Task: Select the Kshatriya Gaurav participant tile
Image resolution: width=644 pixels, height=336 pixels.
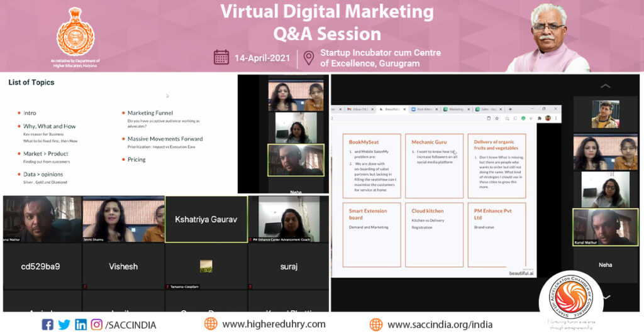Action: click(x=206, y=219)
